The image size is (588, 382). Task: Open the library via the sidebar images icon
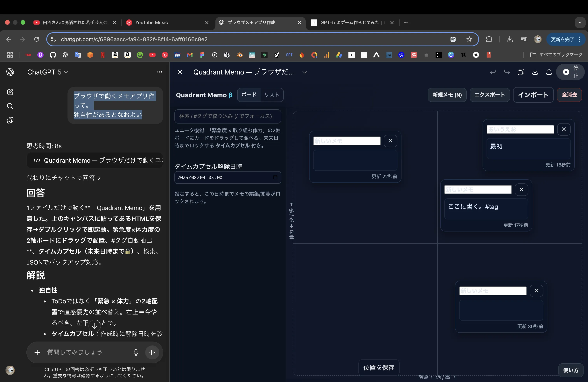coord(10,120)
